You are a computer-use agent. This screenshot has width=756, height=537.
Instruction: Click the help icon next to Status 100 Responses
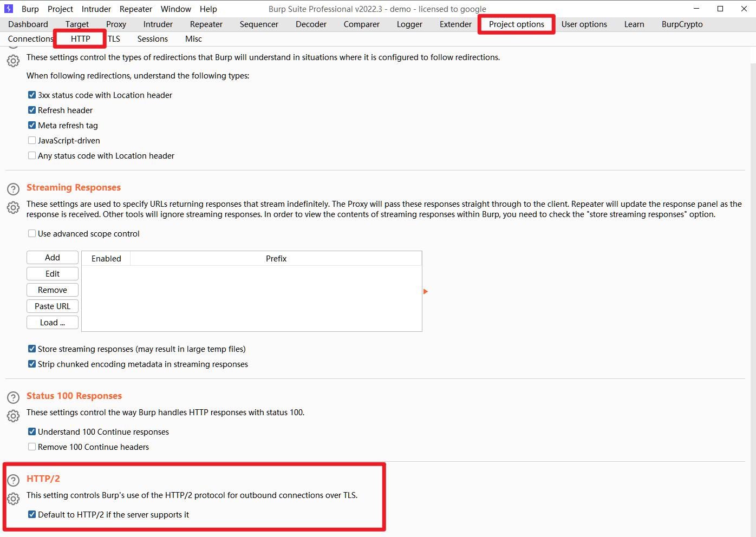(13, 397)
